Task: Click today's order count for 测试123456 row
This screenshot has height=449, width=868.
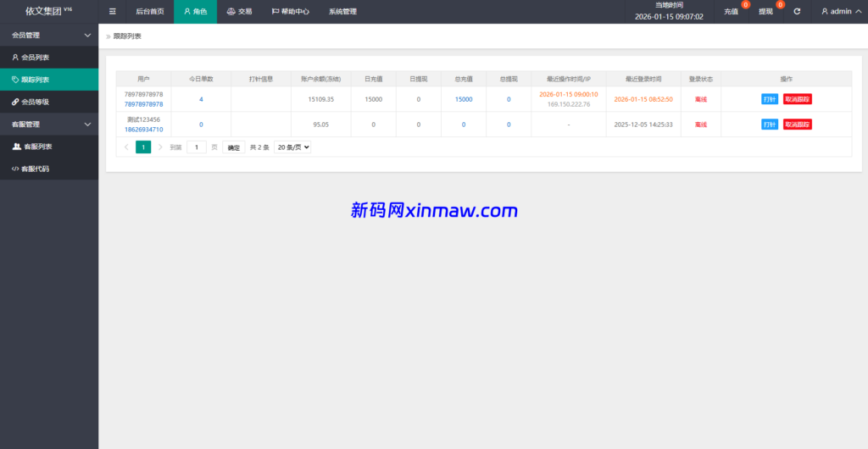Action: click(201, 125)
